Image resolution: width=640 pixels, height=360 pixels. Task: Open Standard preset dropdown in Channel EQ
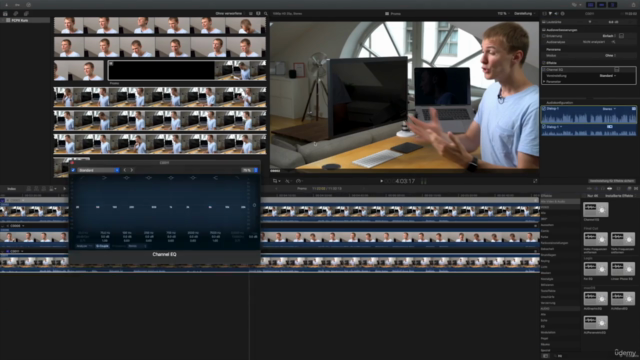pyautogui.click(x=98, y=170)
